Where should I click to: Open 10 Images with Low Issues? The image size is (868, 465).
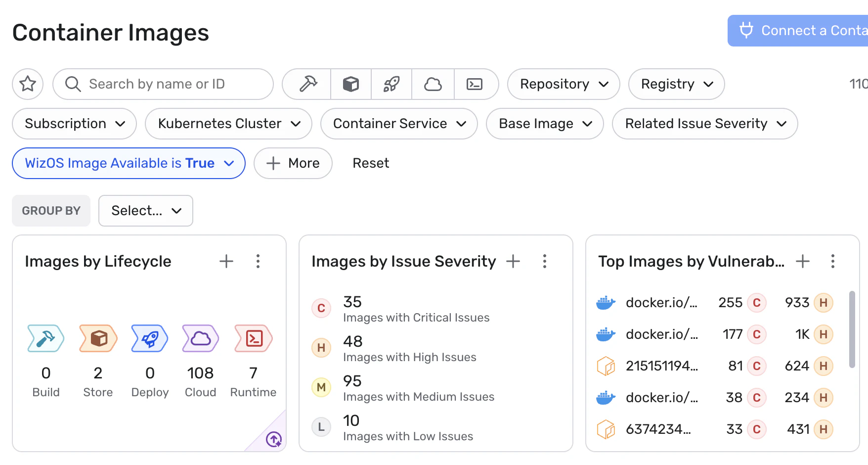tap(408, 427)
